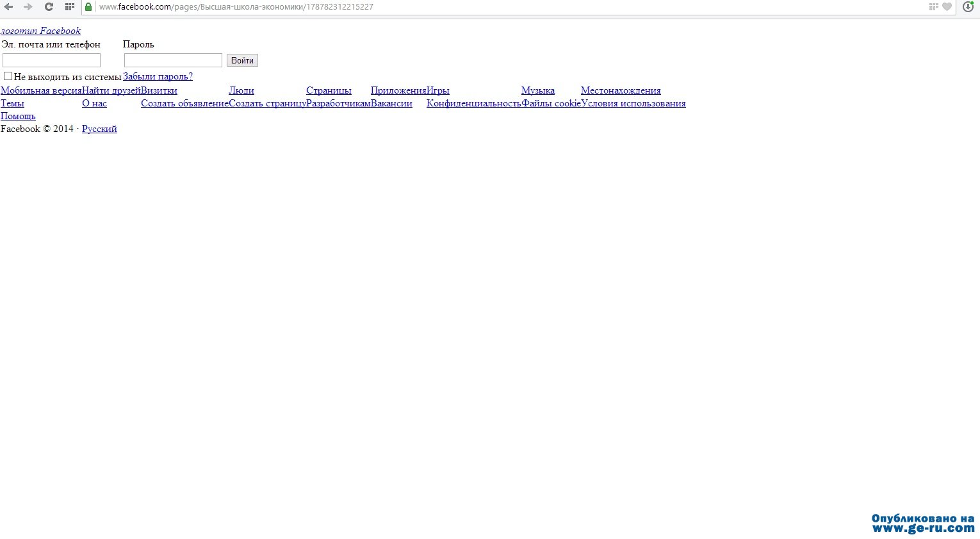
Task: Open the Местонахождения link
Action: (x=621, y=90)
